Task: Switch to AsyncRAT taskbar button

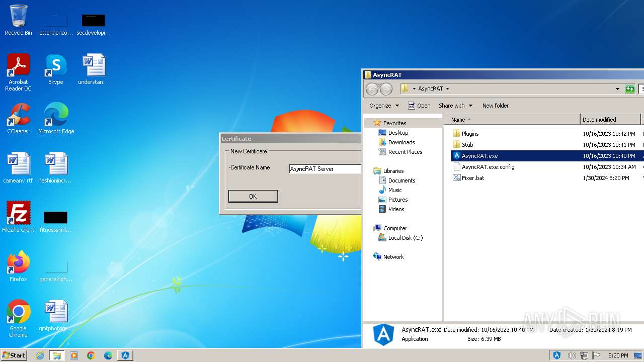Action: coord(125,355)
